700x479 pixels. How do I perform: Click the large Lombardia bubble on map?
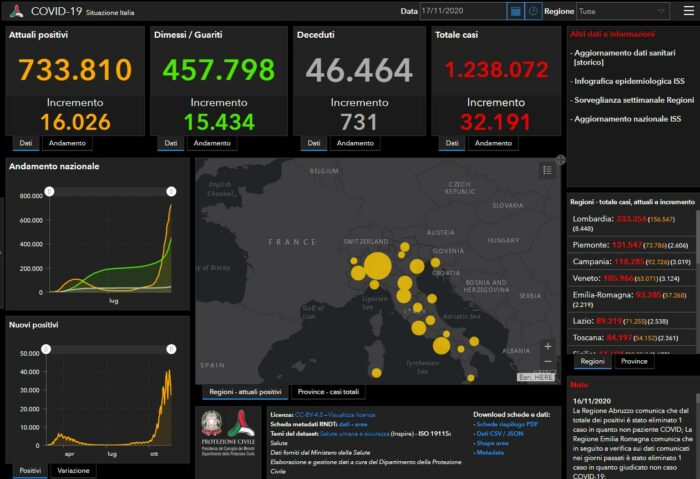[377, 266]
